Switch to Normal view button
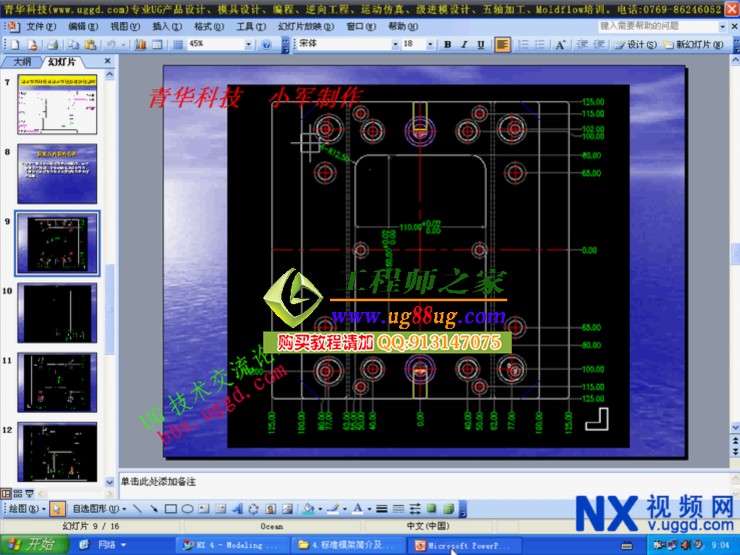The width and height of the screenshot is (740, 555). point(6,494)
